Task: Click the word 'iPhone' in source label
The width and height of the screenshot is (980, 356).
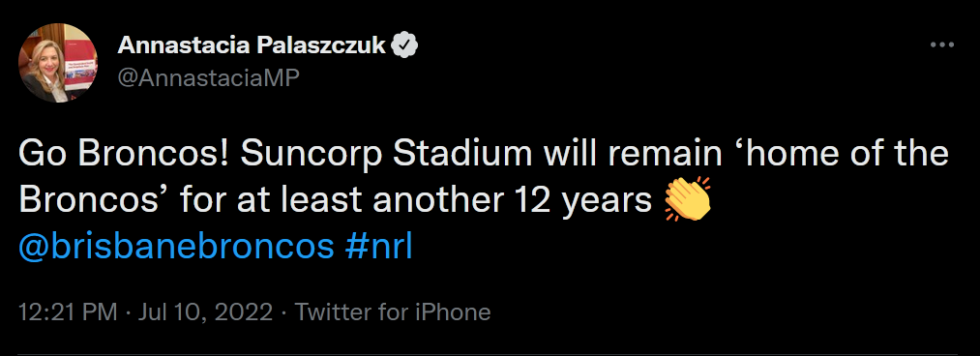Action: point(453,311)
